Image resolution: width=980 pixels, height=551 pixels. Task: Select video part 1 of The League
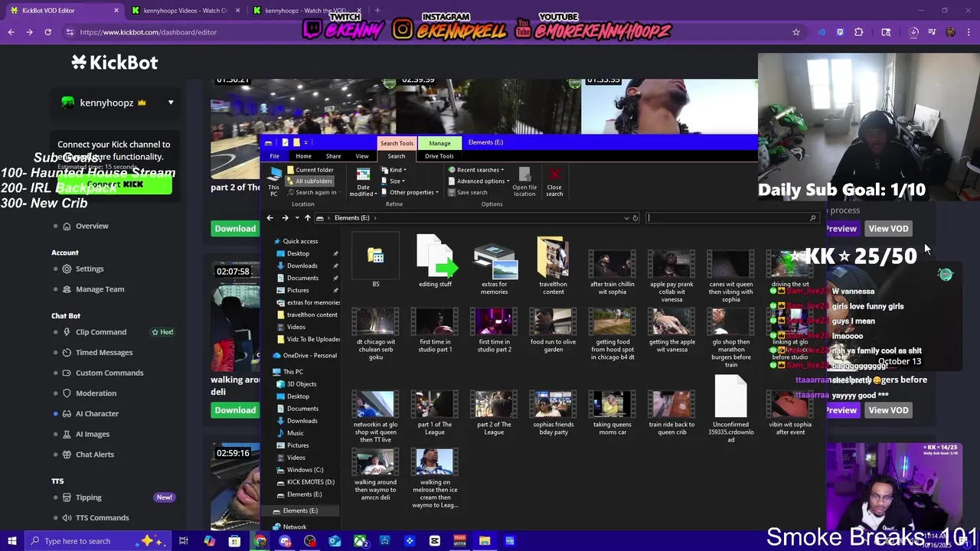(435, 413)
